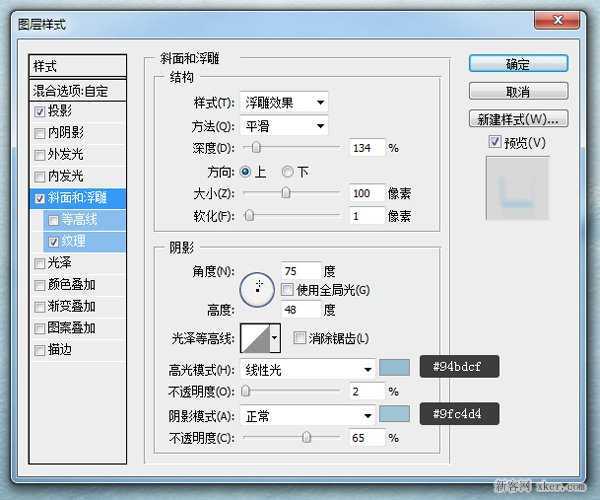Screen dimensions: 600x500
Task: Enable the 内阴影 inner shadow checkbox
Action: point(40,133)
